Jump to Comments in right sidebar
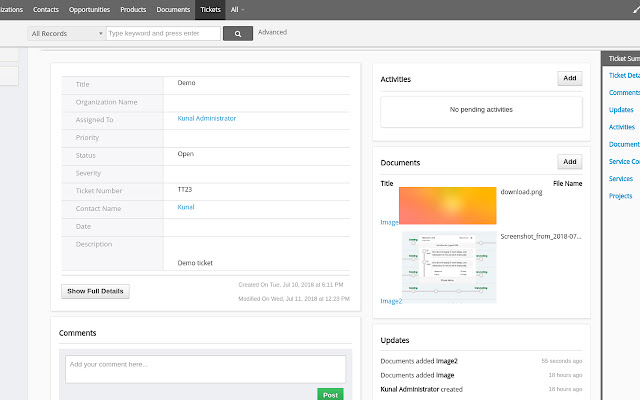This screenshot has height=400, width=640. [624, 93]
